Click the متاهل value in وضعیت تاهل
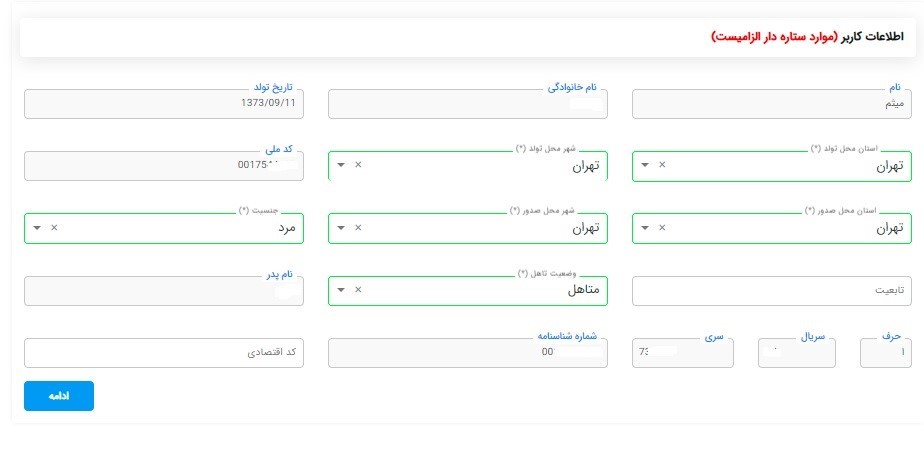The height and width of the screenshot is (460, 924). click(x=584, y=290)
